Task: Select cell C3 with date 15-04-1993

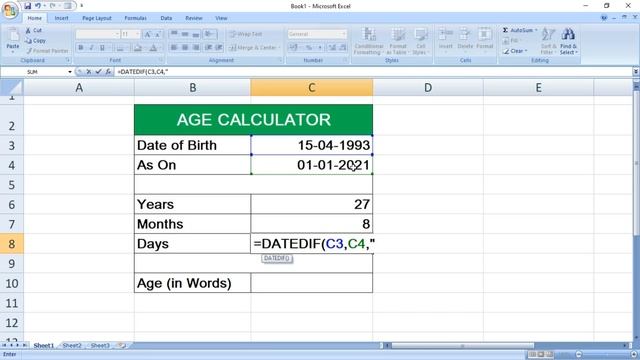Action: (x=311, y=145)
